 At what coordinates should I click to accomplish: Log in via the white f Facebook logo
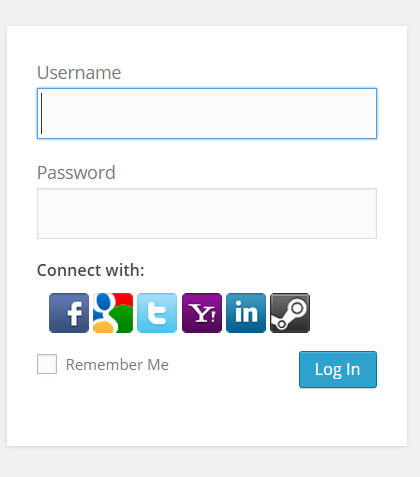pyautogui.click(x=69, y=313)
